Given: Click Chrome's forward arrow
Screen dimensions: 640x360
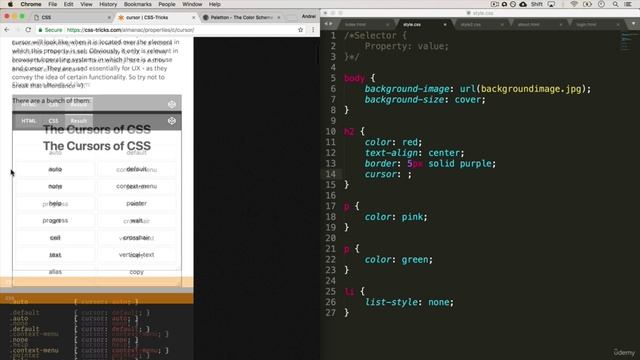Looking at the screenshot, I should click(x=17, y=30).
